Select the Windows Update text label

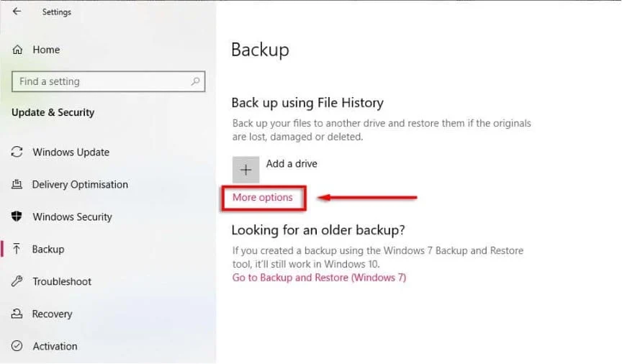point(71,153)
